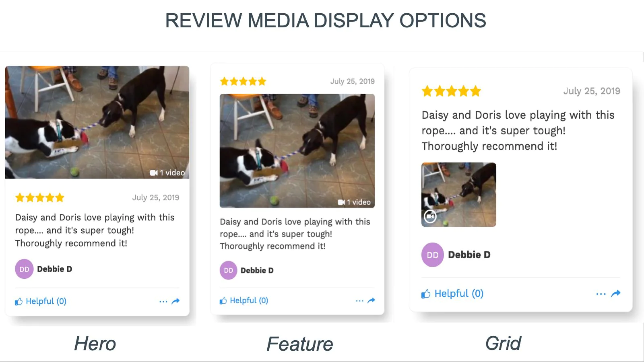Click the five-star rating in Grid card
Screen dimensions: 644x362
[451, 91]
